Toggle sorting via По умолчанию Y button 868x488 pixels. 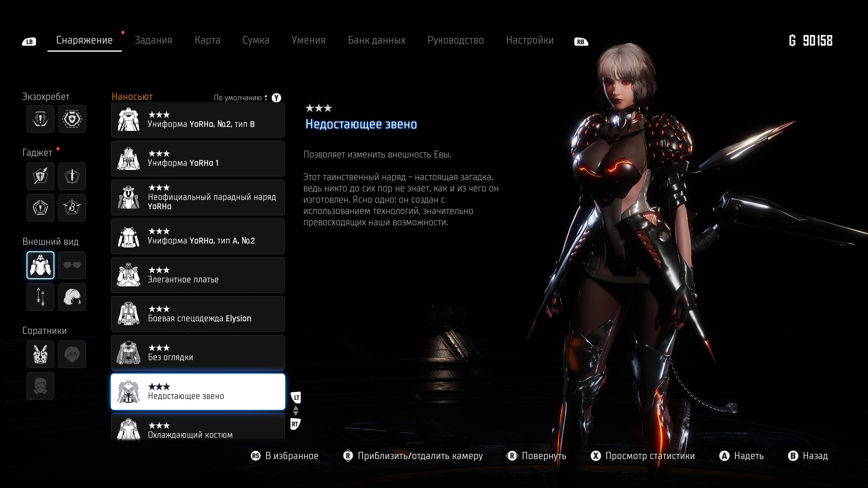[x=276, y=98]
